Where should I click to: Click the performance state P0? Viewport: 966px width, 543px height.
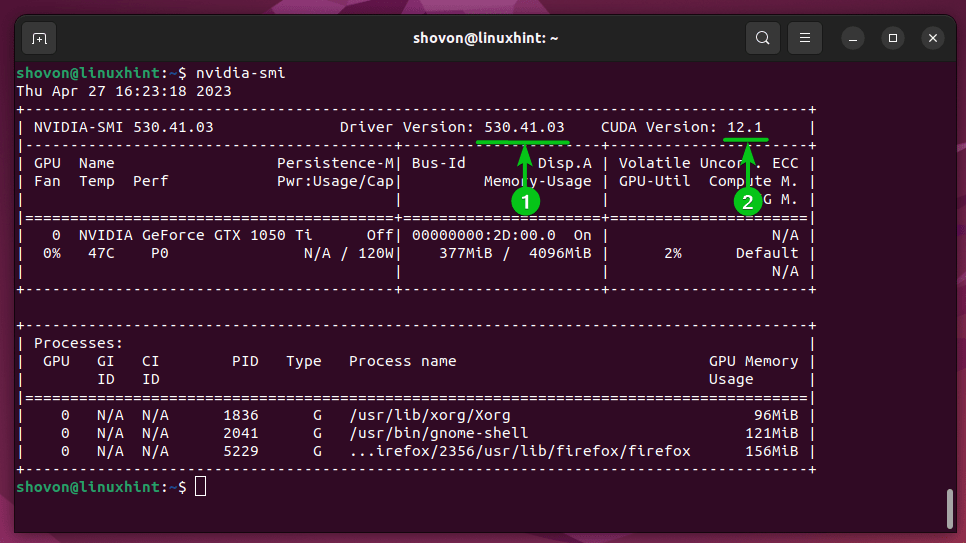point(160,253)
